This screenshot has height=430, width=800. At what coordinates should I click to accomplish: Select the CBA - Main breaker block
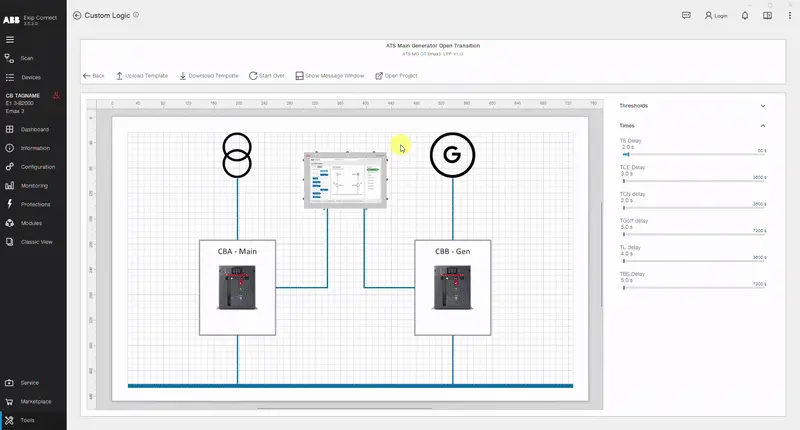pyautogui.click(x=237, y=287)
